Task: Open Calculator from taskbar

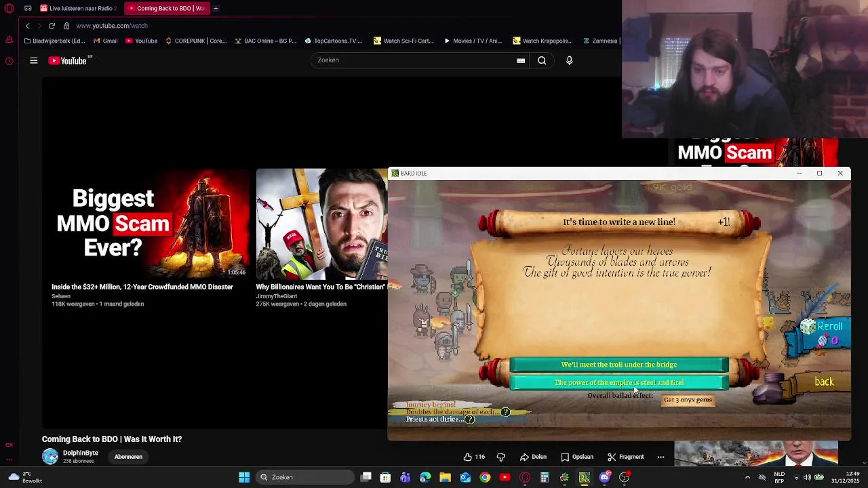Action: click(x=545, y=477)
